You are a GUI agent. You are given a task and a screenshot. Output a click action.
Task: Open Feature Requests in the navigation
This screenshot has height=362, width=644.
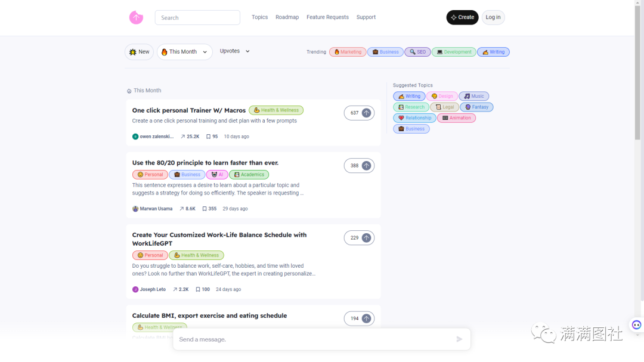(327, 17)
